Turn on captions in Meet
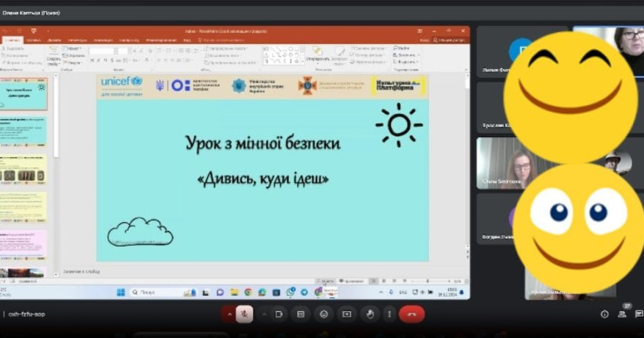This screenshot has height=338, width=644. 301,314
